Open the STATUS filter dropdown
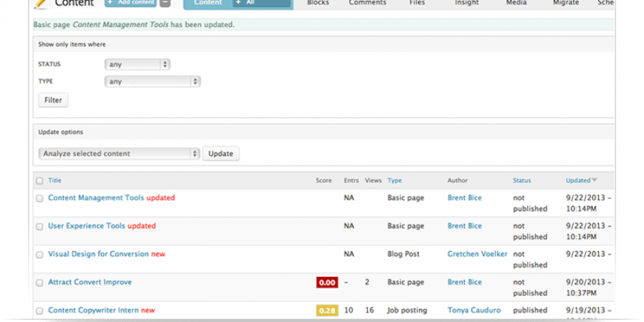The width and height of the screenshot is (644, 322). point(137,64)
